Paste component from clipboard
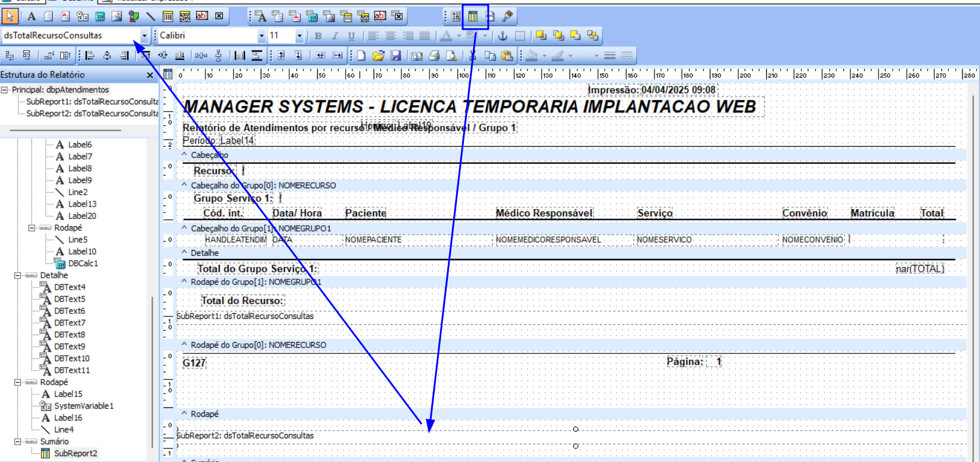This screenshot has height=462, width=980. coord(507,56)
